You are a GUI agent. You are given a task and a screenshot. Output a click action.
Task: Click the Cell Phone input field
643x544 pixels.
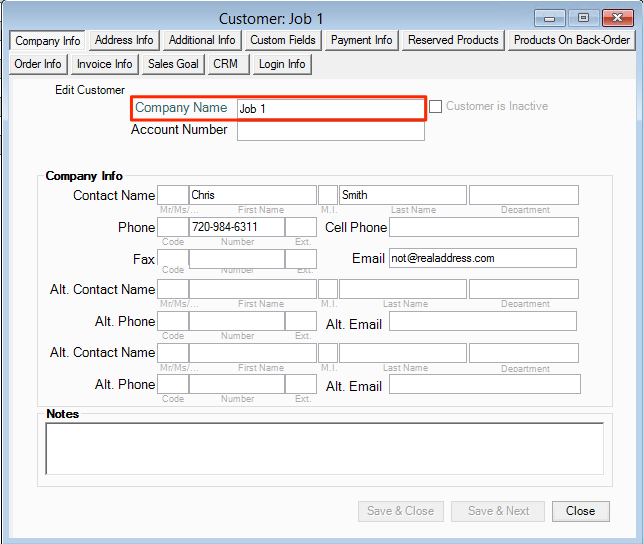483,227
